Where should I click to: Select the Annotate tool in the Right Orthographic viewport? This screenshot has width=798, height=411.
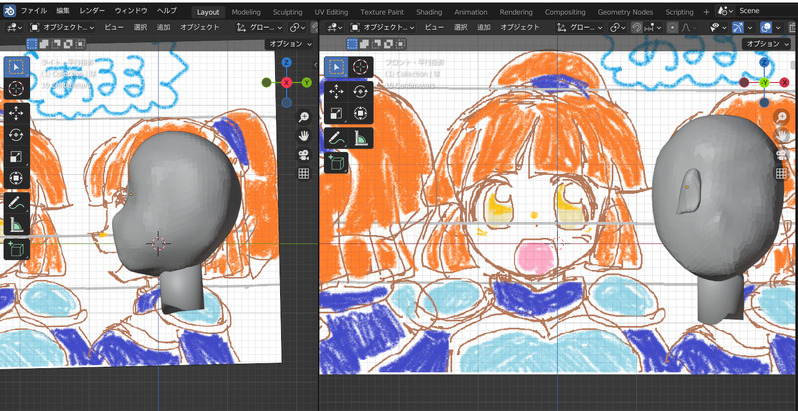pyautogui.click(x=16, y=202)
